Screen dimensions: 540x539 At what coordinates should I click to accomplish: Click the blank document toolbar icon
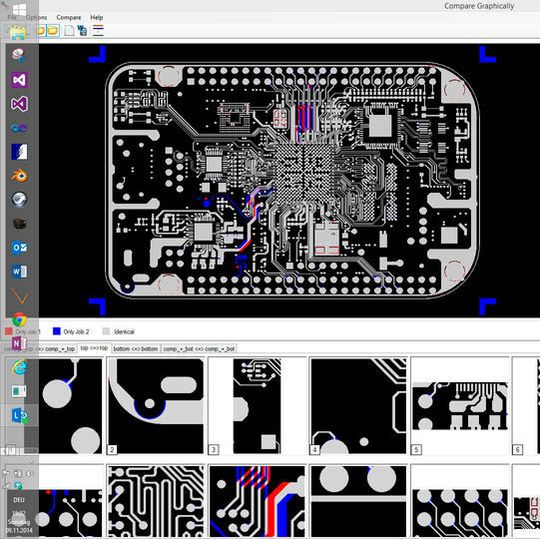[x=69, y=31]
